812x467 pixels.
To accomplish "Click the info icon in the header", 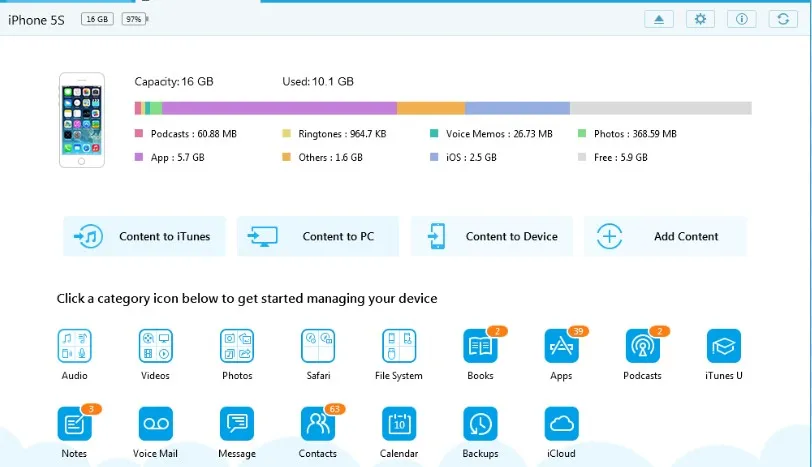I will pos(742,19).
